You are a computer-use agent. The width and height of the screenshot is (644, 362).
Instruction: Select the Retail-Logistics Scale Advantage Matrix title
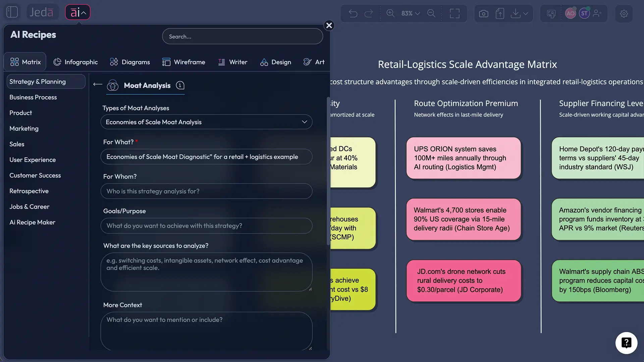pyautogui.click(x=467, y=64)
